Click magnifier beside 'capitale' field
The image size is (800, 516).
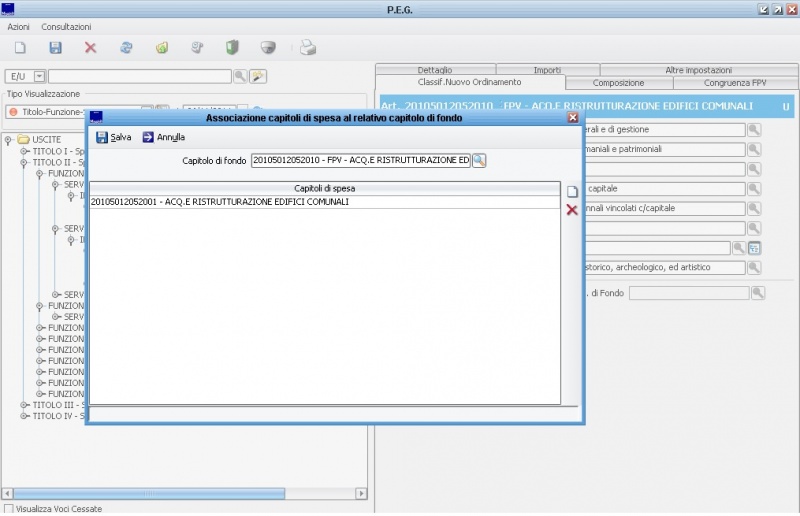pos(754,189)
